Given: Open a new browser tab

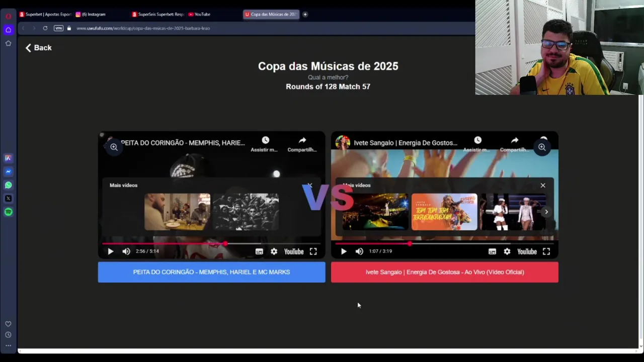Looking at the screenshot, I should tap(305, 14).
